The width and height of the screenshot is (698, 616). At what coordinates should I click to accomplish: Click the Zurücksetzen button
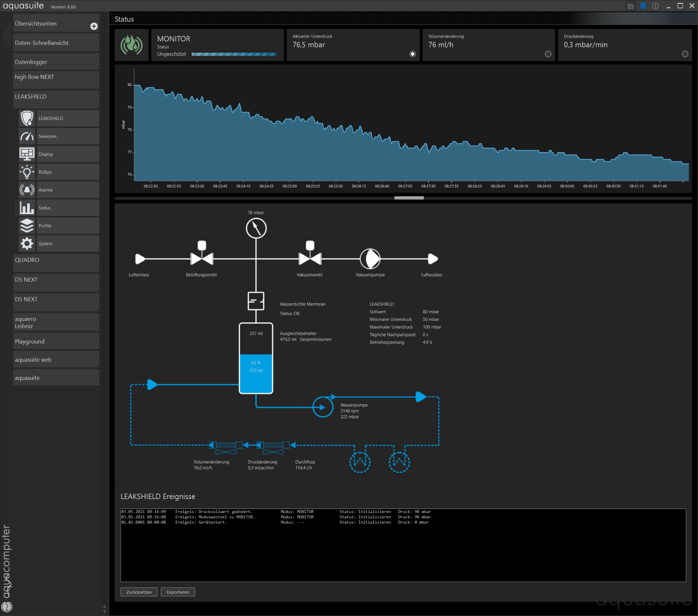[x=139, y=592]
